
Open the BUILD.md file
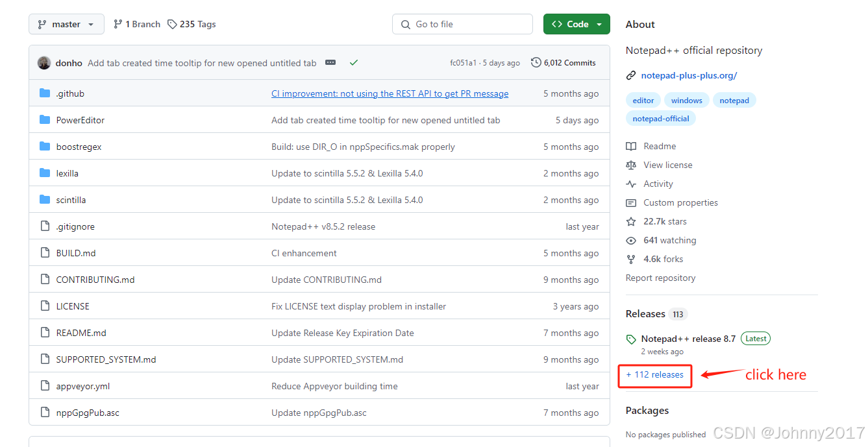point(76,253)
